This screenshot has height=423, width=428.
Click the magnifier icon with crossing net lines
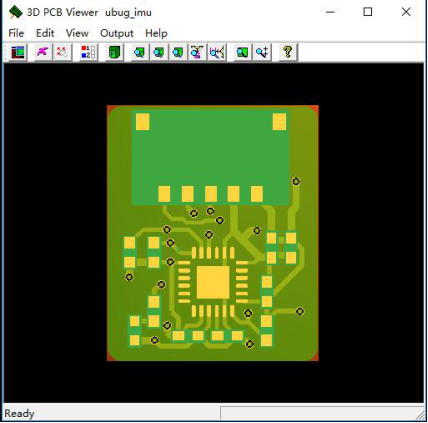click(x=197, y=52)
